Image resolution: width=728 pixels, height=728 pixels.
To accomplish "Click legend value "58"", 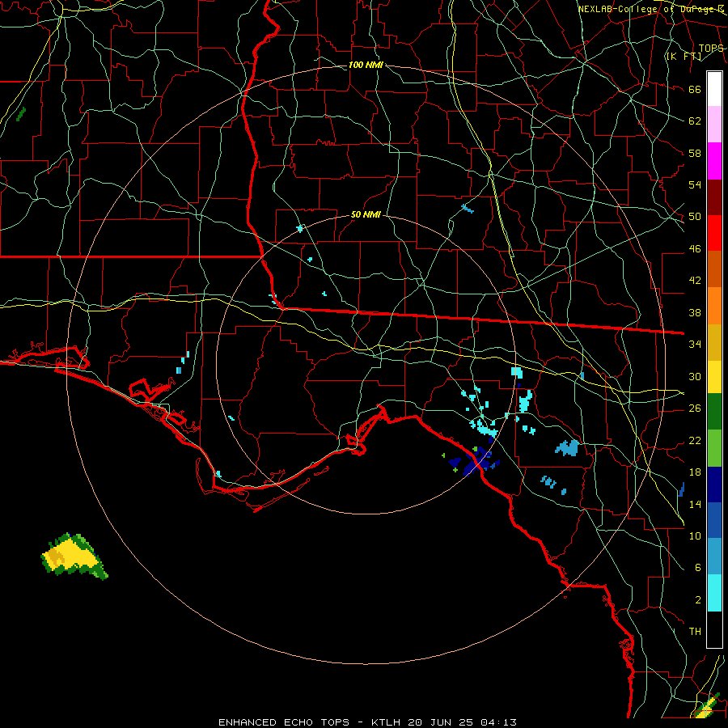I will coord(695,153).
